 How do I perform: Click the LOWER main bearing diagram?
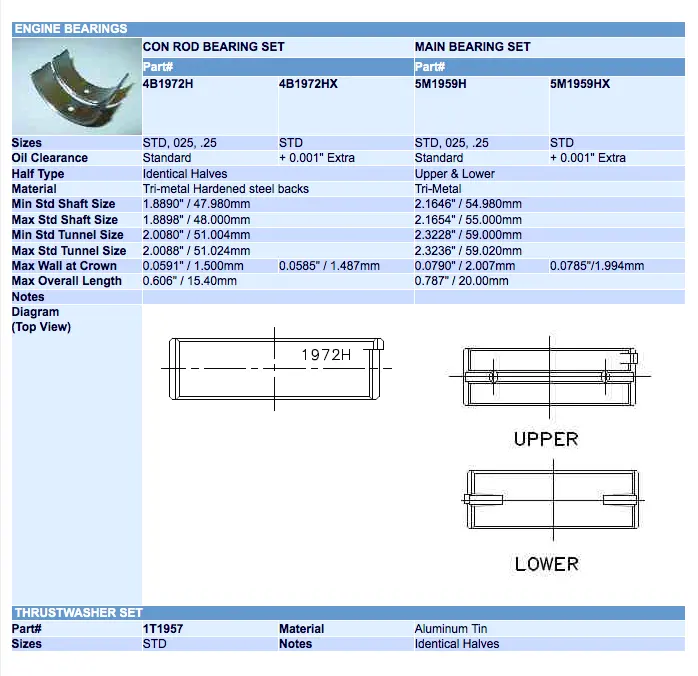point(553,500)
